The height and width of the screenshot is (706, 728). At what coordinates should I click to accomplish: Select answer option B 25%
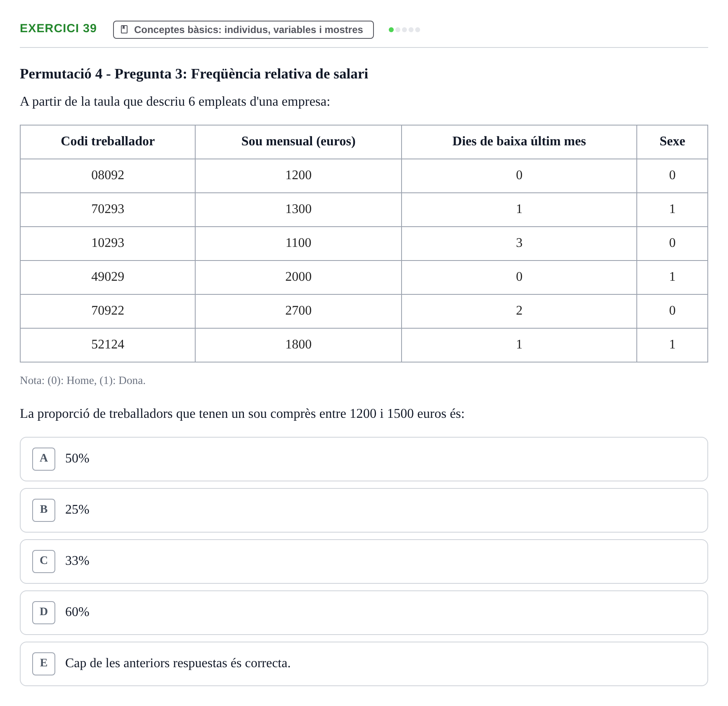point(364,510)
